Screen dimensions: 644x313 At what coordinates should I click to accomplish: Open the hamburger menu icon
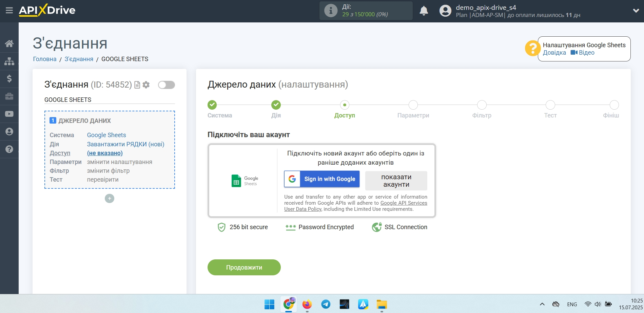click(9, 11)
